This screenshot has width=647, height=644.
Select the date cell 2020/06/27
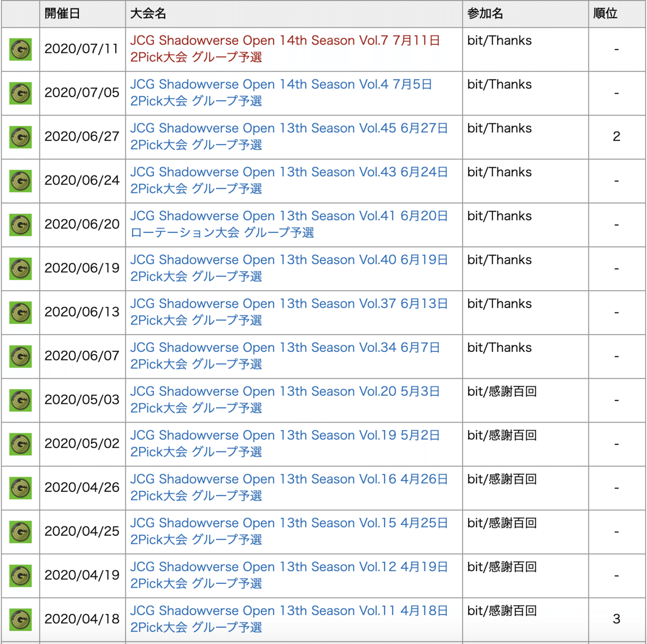coord(82,136)
